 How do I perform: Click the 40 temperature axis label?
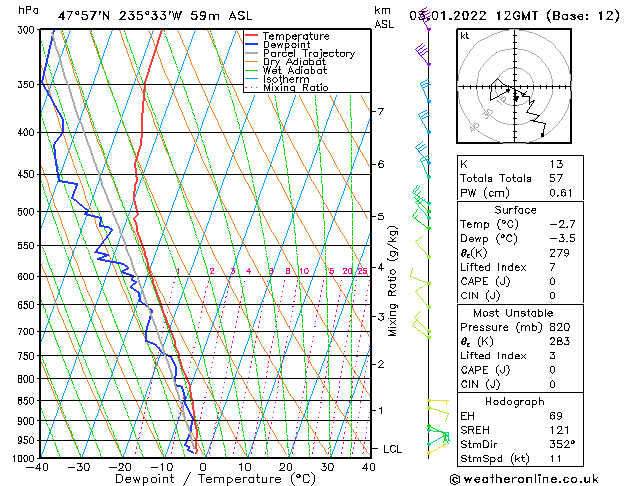(369, 467)
